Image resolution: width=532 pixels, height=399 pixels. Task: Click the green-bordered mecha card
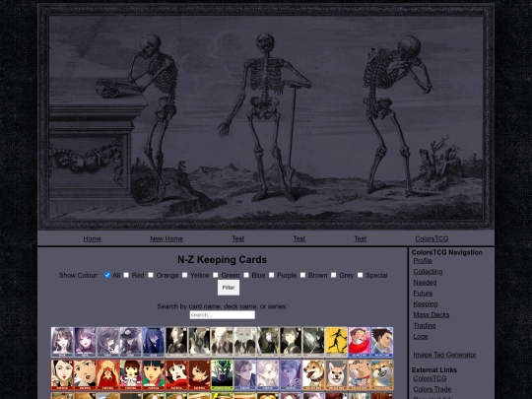(x=223, y=375)
